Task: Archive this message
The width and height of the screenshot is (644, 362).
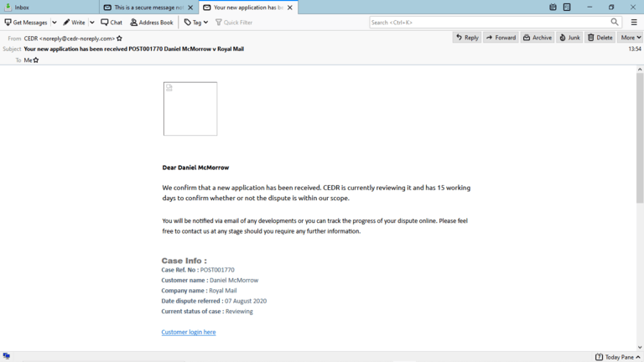Action: click(x=538, y=38)
